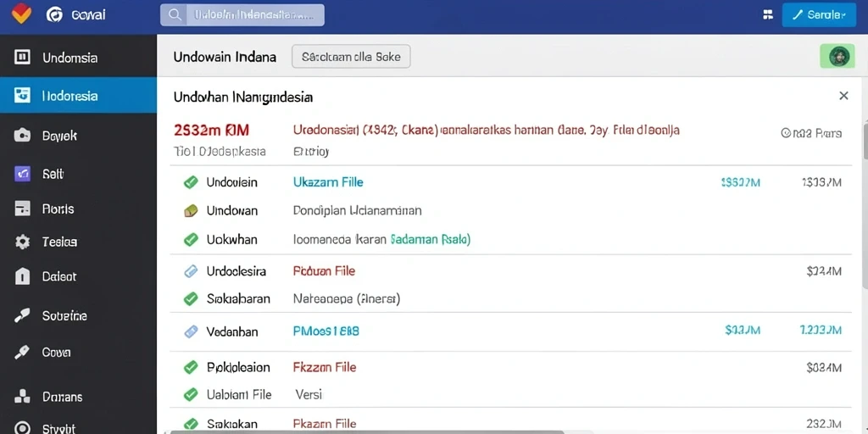Click the clock icon near Rars
Image resolution: width=868 pixels, height=434 pixels.
[x=785, y=133]
